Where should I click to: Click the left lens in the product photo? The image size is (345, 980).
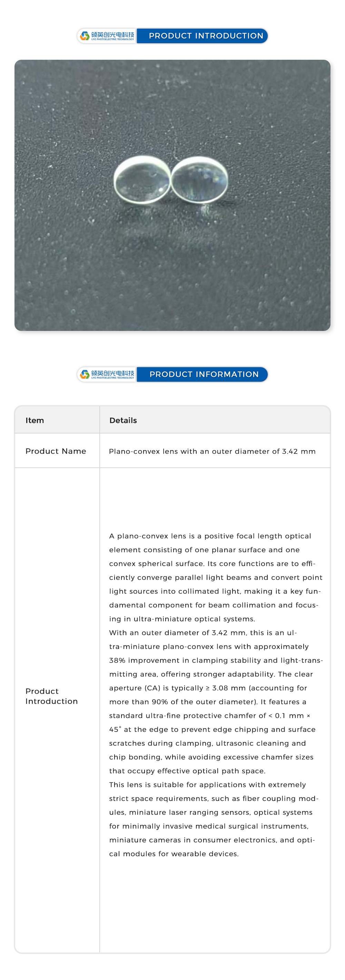[142, 179]
